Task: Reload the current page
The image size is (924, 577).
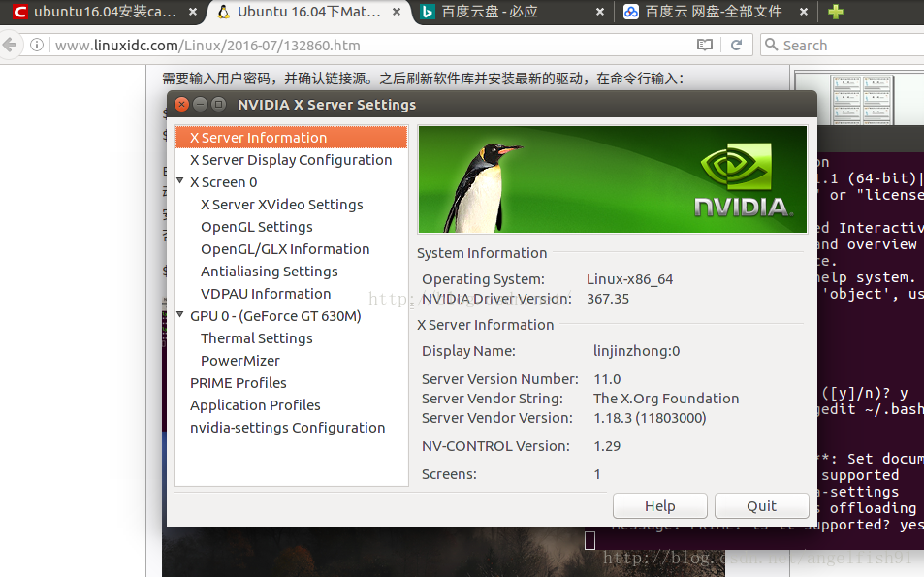Action: (736, 45)
